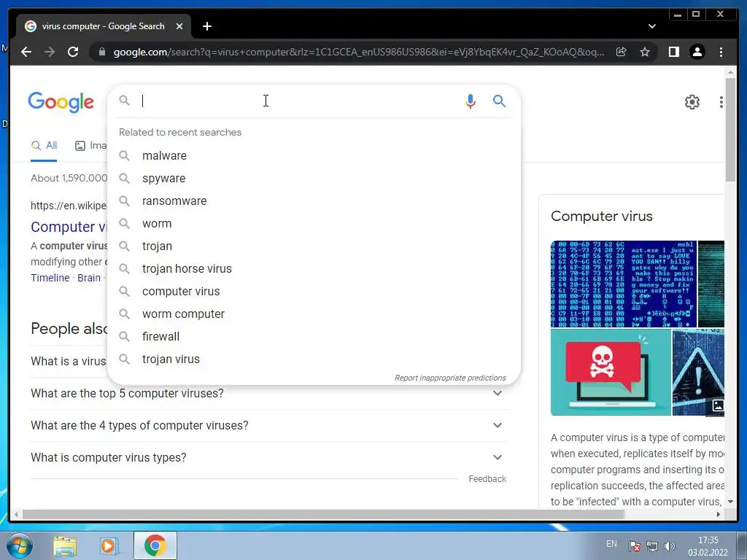Expand What are the top 5 computer viruses
Viewport: 747px width, 560px height.
pos(268,393)
